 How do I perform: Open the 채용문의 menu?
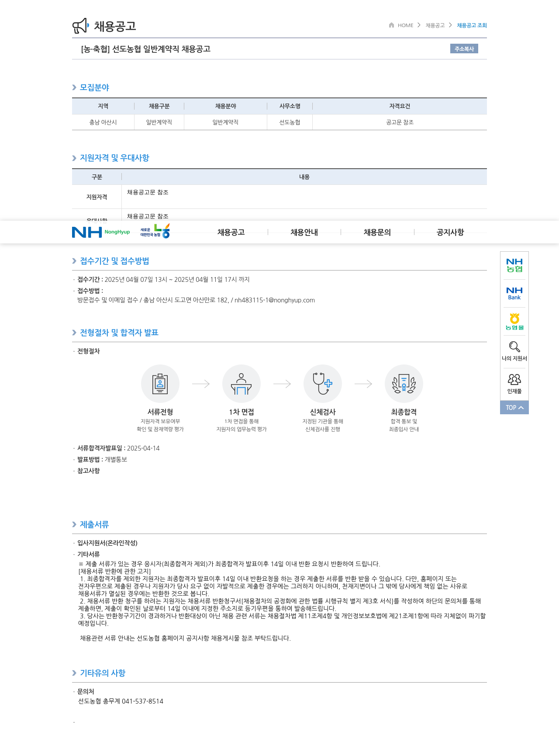(377, 232)
